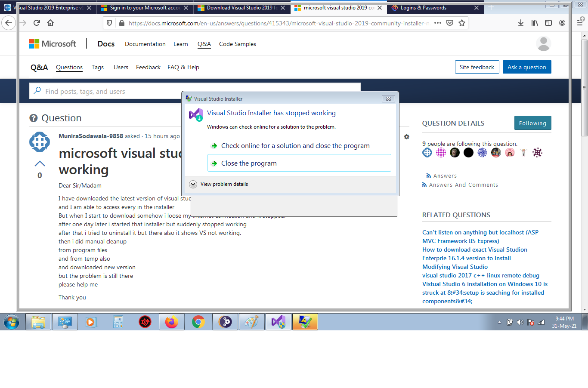Open Modifying Visual Studio related question
This screenshot has width=588, height=388.
[x=455, y=267]
